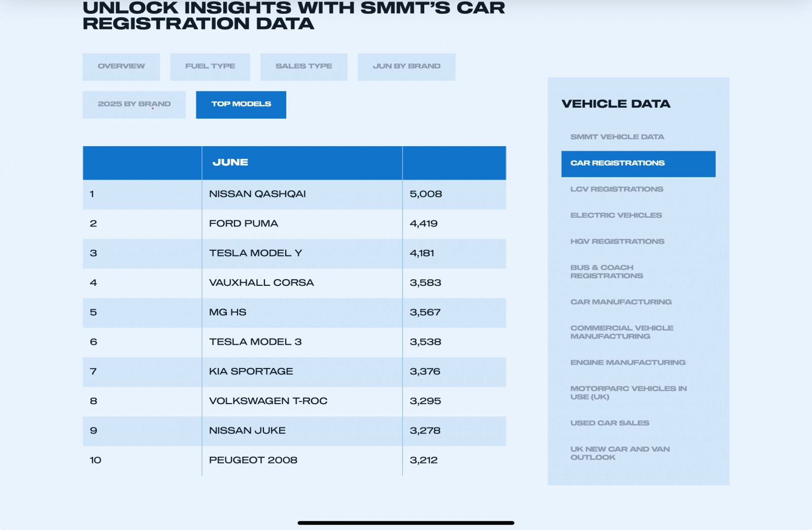Click the 3,583 registrations value

tap(425, 283)
